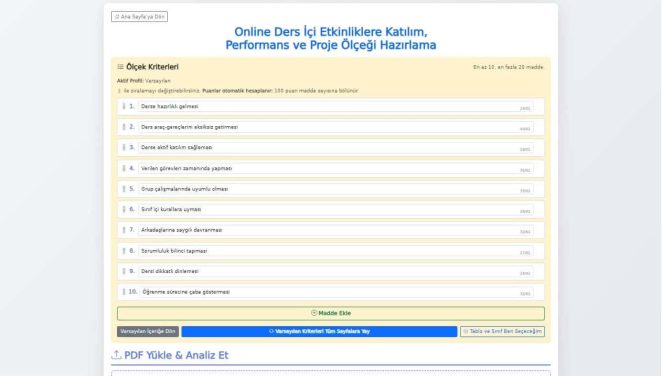
Task: Grab the drag handle of criterion 8
Action: point(124,251)
